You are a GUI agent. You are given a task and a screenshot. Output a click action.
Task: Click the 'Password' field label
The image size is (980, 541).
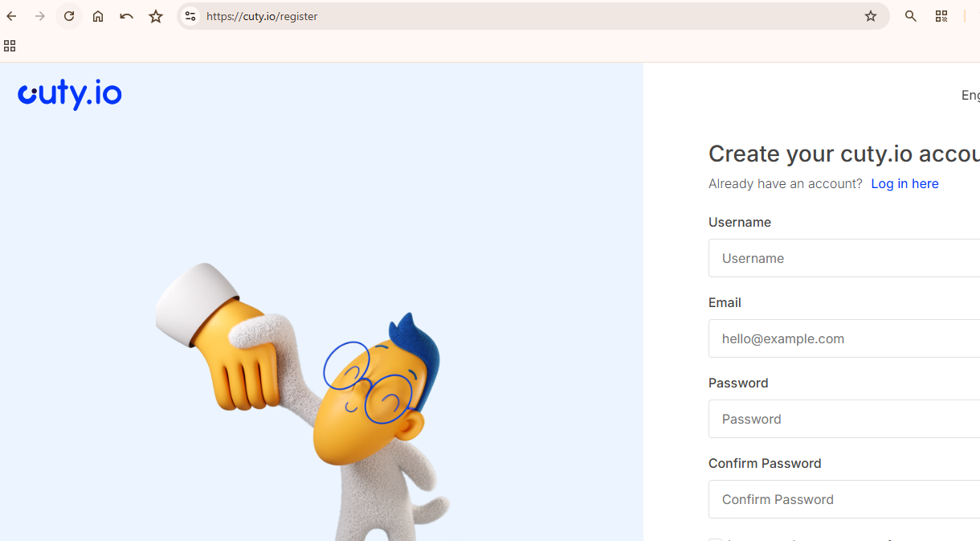tap(738, 383)
